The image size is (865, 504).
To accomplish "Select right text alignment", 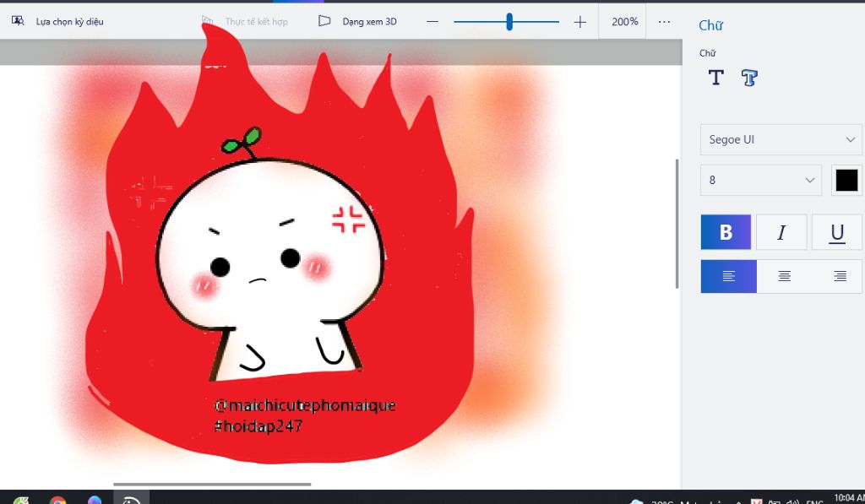I will click(840, 276).
